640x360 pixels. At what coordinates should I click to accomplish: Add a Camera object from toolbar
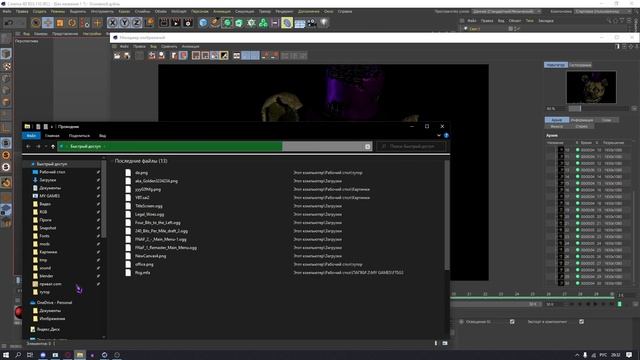tap(311, 23)
